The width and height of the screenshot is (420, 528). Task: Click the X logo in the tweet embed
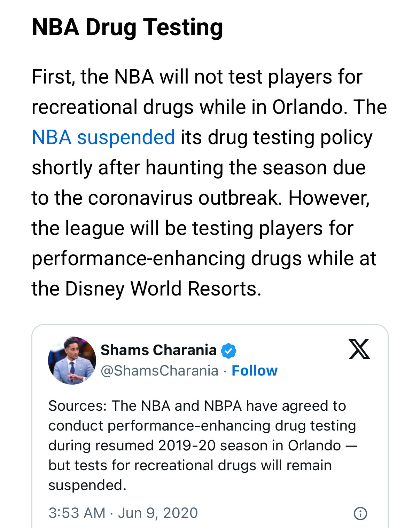coord(359,349)
